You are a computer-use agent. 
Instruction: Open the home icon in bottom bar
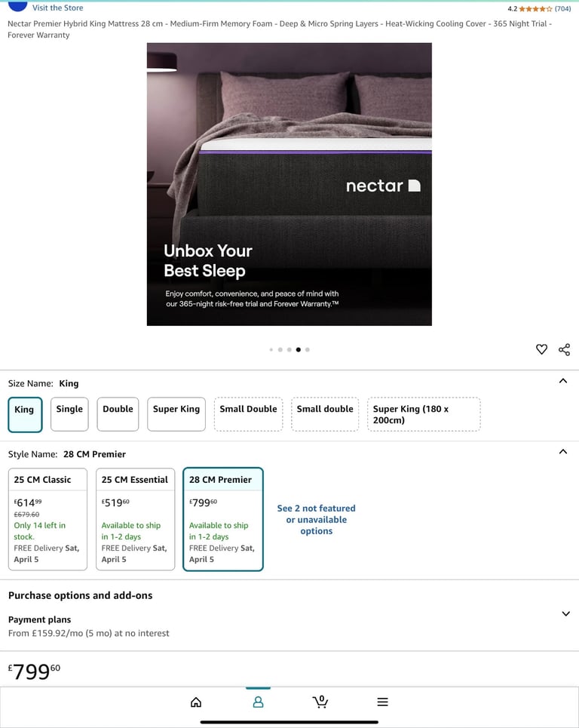click(196, 702)
